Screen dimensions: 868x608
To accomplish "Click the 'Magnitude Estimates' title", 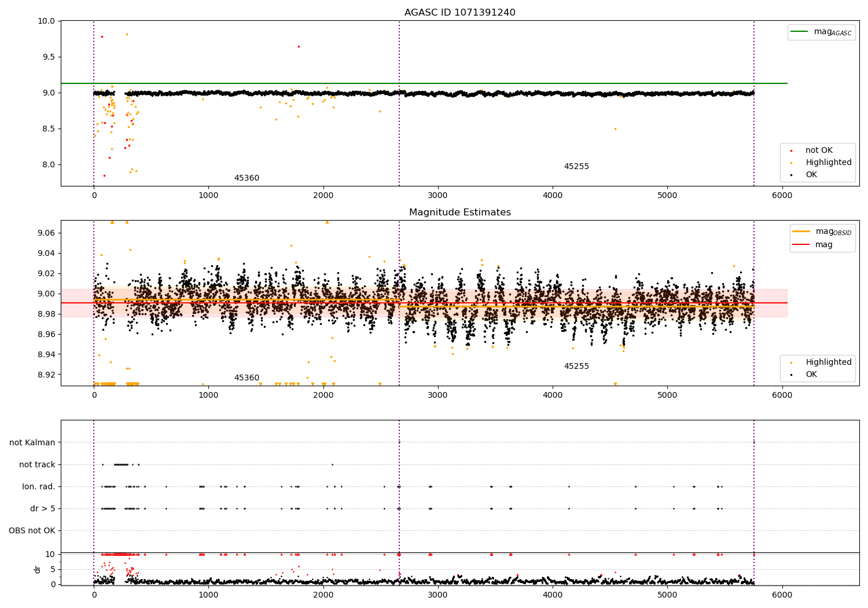I will pyautogui.click(x=459, y=213).
